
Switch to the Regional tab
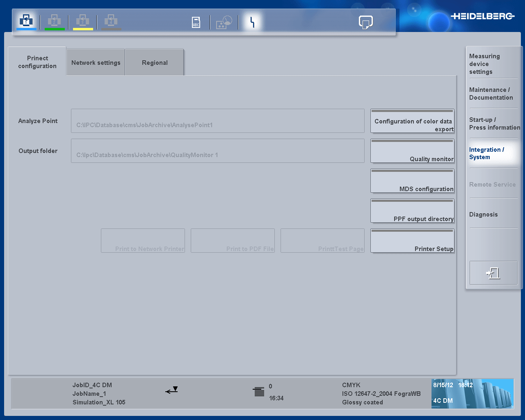coord(155,62)
